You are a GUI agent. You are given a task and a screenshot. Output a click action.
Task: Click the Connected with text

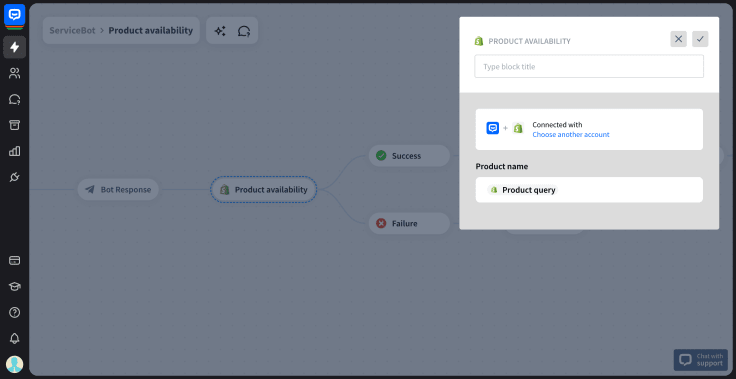click(557, 125)
